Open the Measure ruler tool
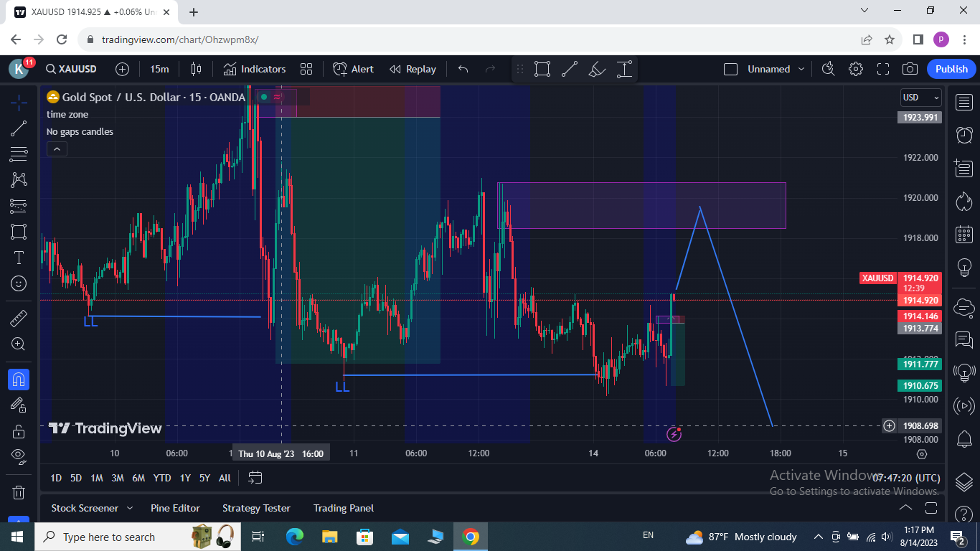 [x=19, y=318]
